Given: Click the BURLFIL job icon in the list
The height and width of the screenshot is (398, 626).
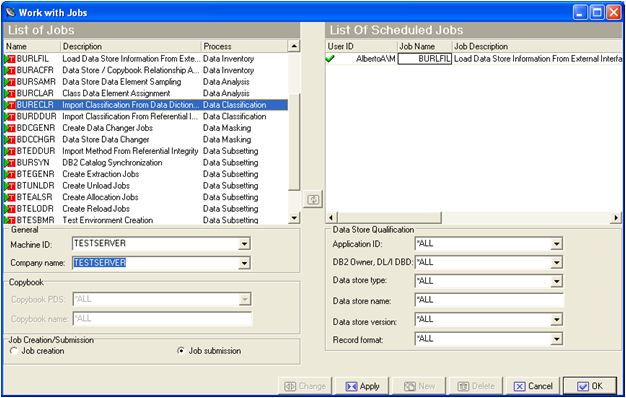Looking at the screenshot, I should click(10, 59).
